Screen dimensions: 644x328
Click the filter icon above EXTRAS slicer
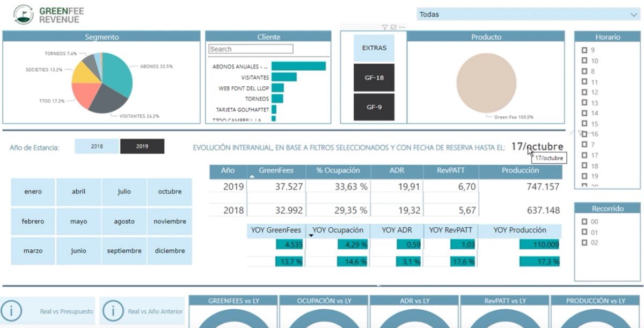[384, 27]
